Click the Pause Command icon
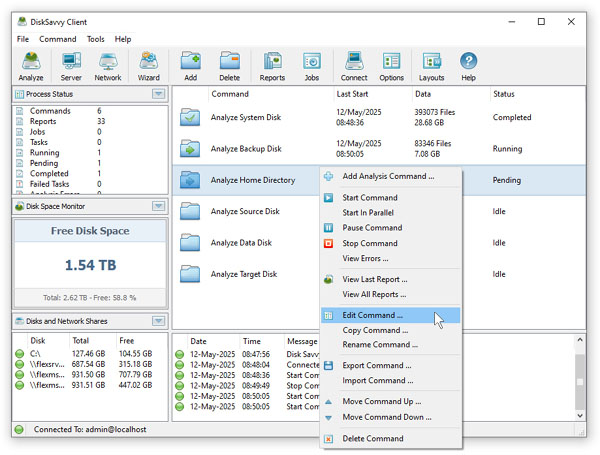Screen dimensions: 600x455 click(x=328, y=228)
